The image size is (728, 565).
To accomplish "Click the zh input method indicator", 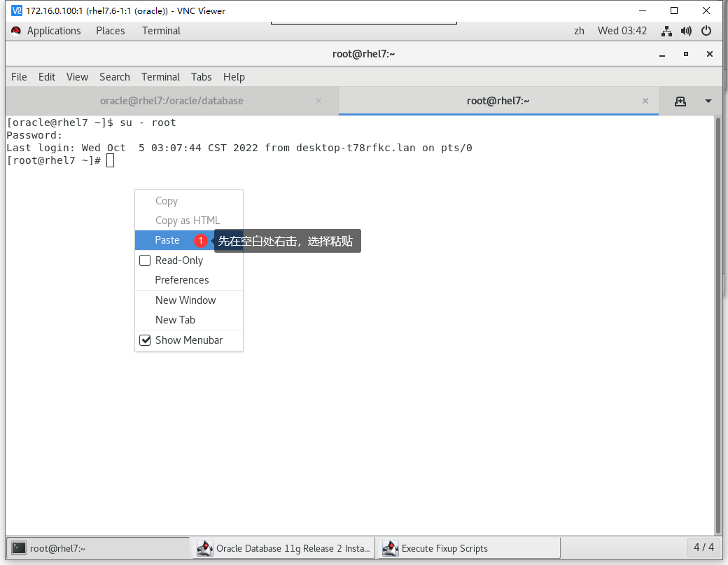I will click(x=579, y=31).
